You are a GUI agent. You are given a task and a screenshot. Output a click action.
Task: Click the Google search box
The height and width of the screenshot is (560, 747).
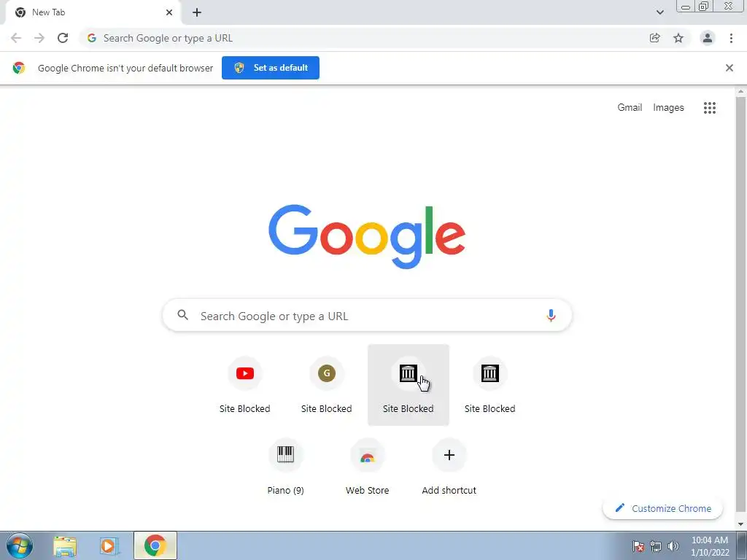pyautogui.click(x=367, y=315)
